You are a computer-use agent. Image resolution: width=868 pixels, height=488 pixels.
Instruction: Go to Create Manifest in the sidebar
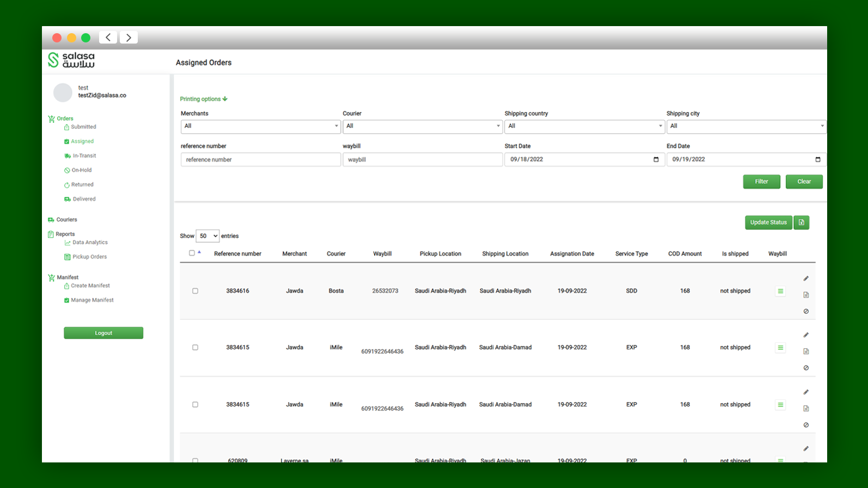[90, 286]
